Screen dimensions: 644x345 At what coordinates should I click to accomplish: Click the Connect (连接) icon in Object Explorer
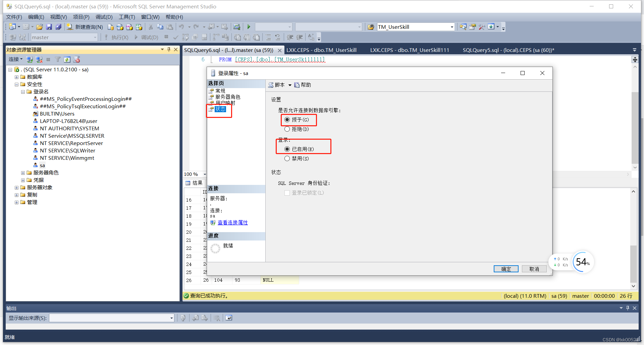(x=14, y=59)
